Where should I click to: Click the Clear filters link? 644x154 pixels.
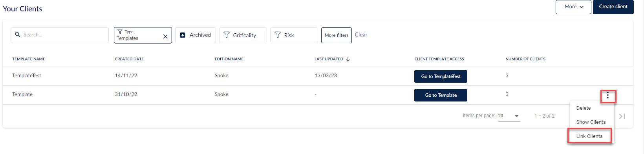[x=361, y=34]
